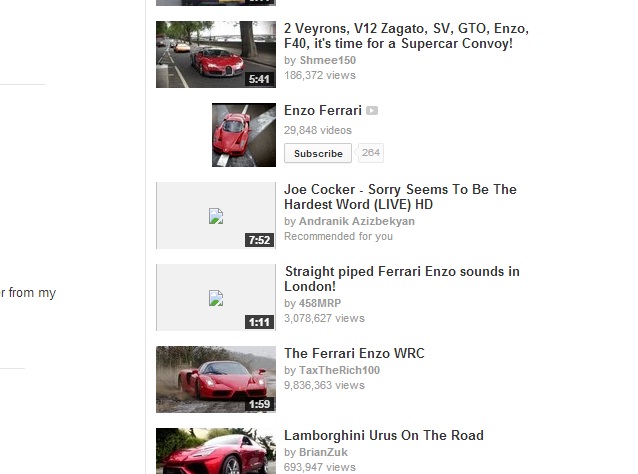Open Lamborghini Urus On The Road title

pos(384,435)
